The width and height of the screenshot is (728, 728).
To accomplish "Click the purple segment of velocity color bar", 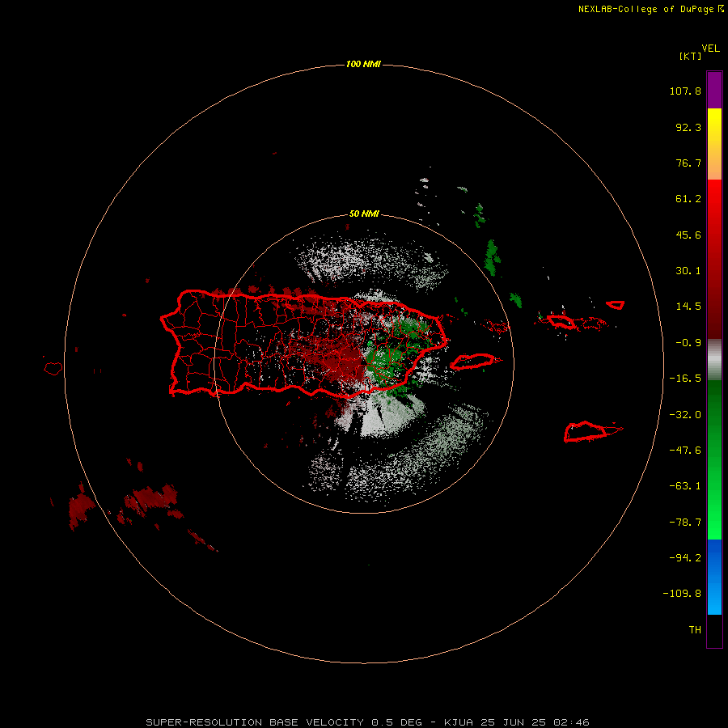I will 714,90.
